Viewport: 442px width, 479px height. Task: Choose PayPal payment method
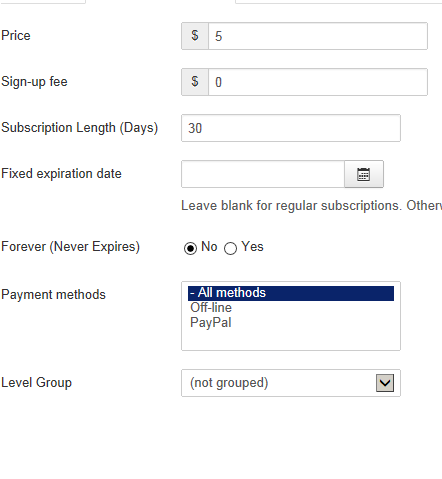[x=211, y=323]
